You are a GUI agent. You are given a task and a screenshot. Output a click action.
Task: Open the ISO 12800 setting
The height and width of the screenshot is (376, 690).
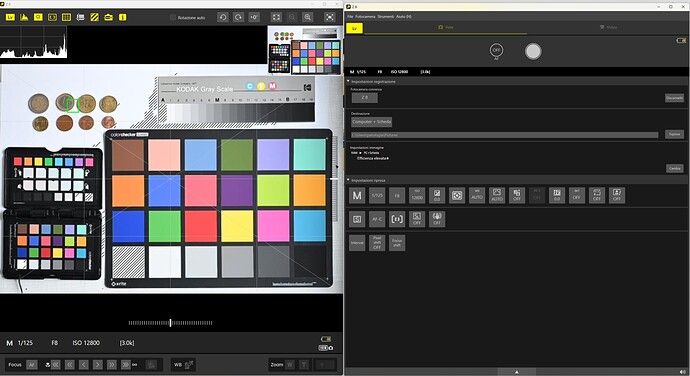pyautogui.click(x=417, y=195)
